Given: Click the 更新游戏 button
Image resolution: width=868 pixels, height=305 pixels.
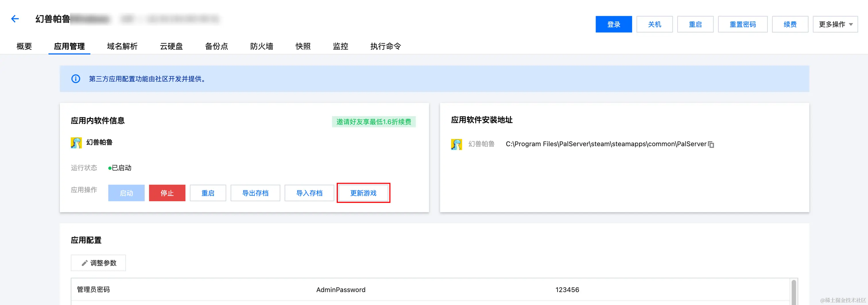Looking at the screenshot, I should tap(363, 193).
